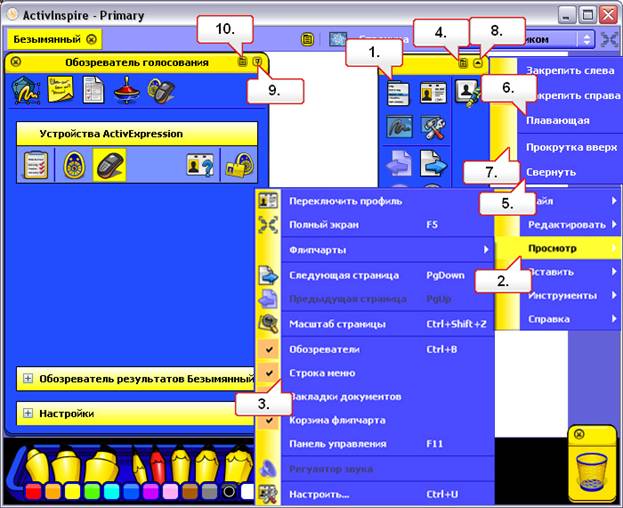The height and width of the screenshot is (508, 623).
Task: Expand the Флипчарты submenu
Action: [375, 250]
